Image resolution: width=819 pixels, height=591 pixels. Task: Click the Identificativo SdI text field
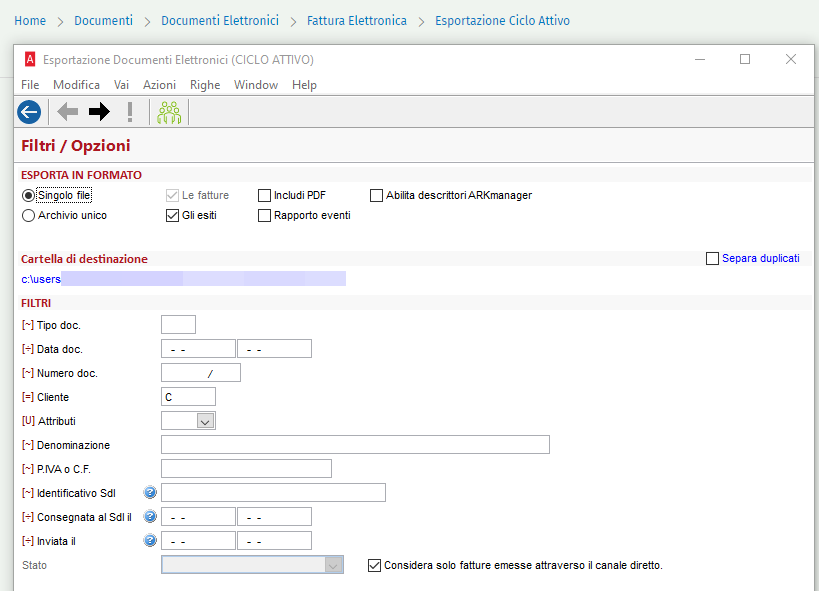pos(273,493)
